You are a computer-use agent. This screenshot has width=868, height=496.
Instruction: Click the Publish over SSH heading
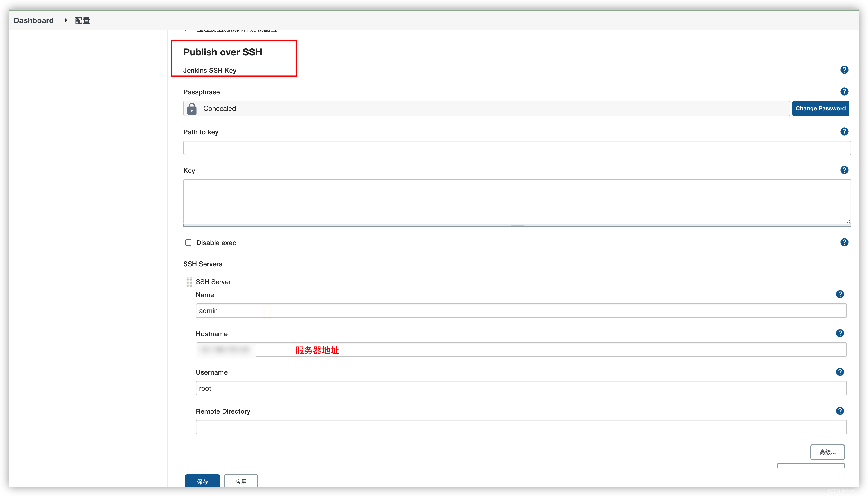[223, 52]
